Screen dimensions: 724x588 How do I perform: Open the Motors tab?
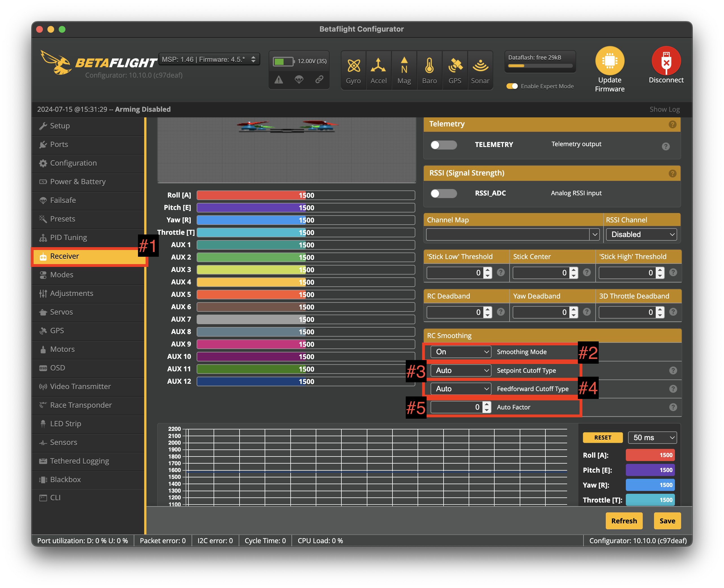88,349
